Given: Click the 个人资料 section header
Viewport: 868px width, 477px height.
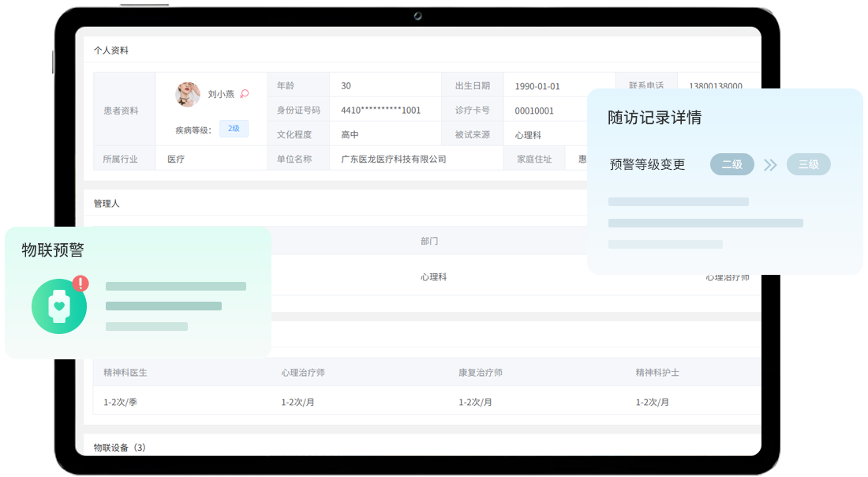Looking at the screenshot, I should coord(111,51).
